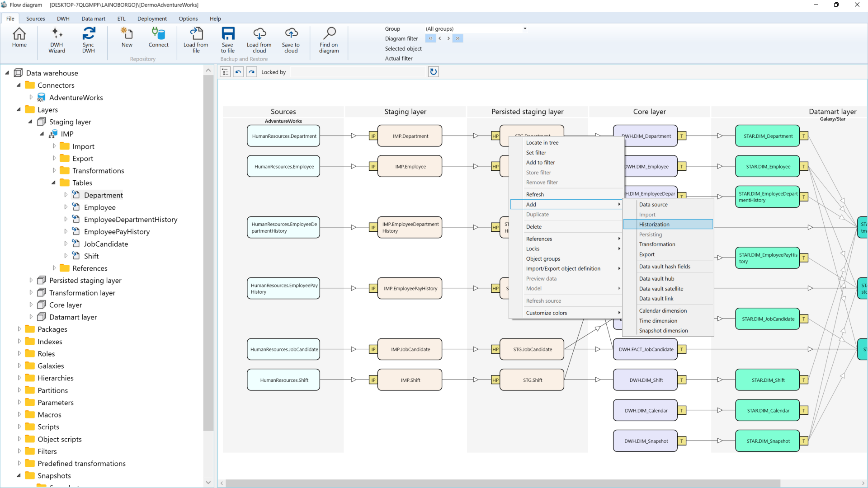Open the References submenu
This screenshot has height=488, width=868.
(x=566, y=239)
